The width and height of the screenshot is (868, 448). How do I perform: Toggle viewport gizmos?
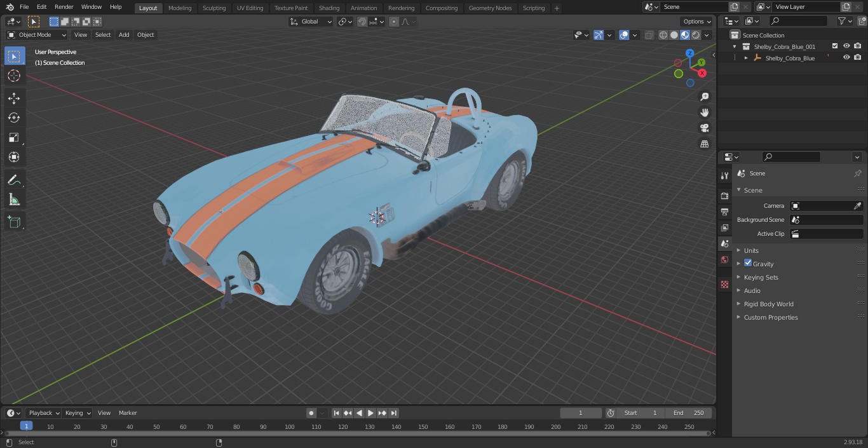[599, 35]
